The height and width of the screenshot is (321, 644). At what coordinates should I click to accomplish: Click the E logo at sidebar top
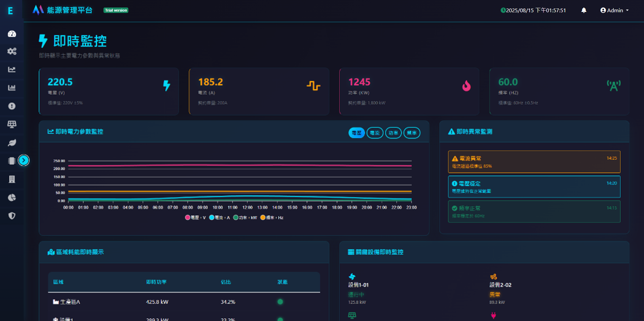(x=10, y=11)
